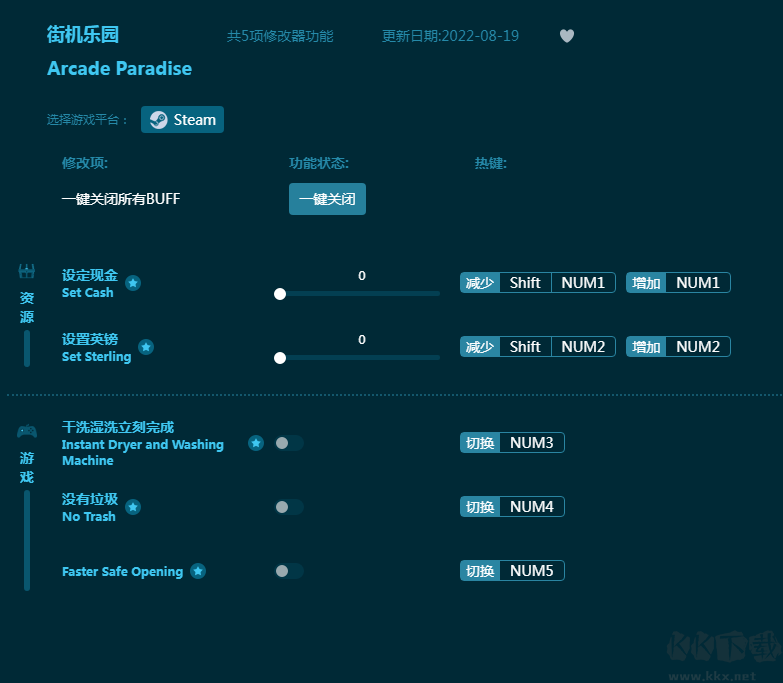The height and width of the screenshot is (683, 783).
Task: Click the gamepad icon in sidebar
Action: tap(27, 431)
